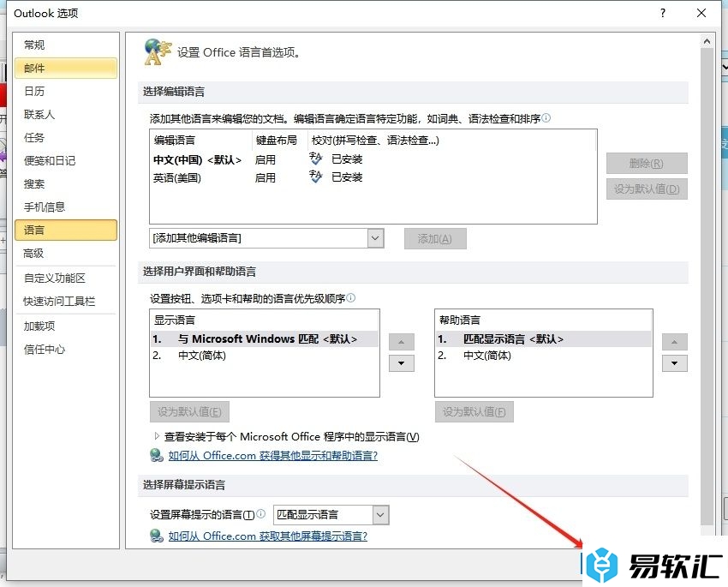
Task: Open link 如何从 Office.com 获得其他显示和帮助语言
Action: tap(273, 456)
